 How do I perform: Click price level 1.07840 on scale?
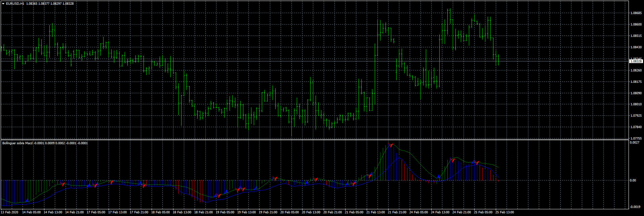click(636, 127)
